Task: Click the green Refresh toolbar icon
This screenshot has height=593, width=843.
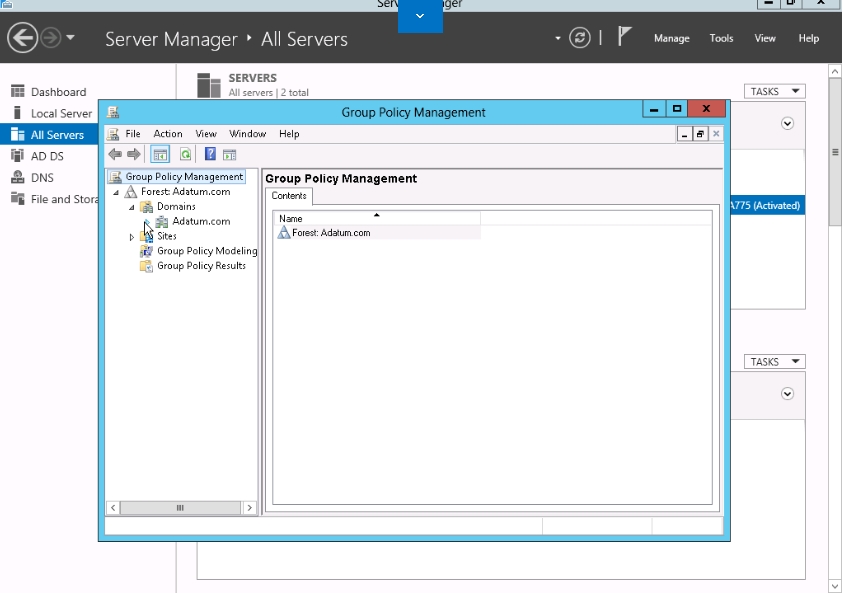Action: 185,155
